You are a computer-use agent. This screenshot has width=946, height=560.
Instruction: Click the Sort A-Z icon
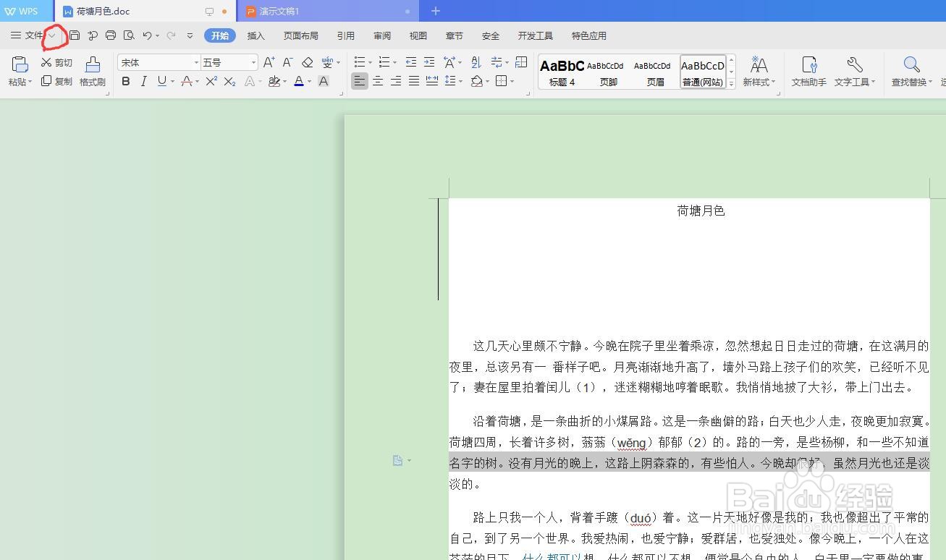point(476,62)
